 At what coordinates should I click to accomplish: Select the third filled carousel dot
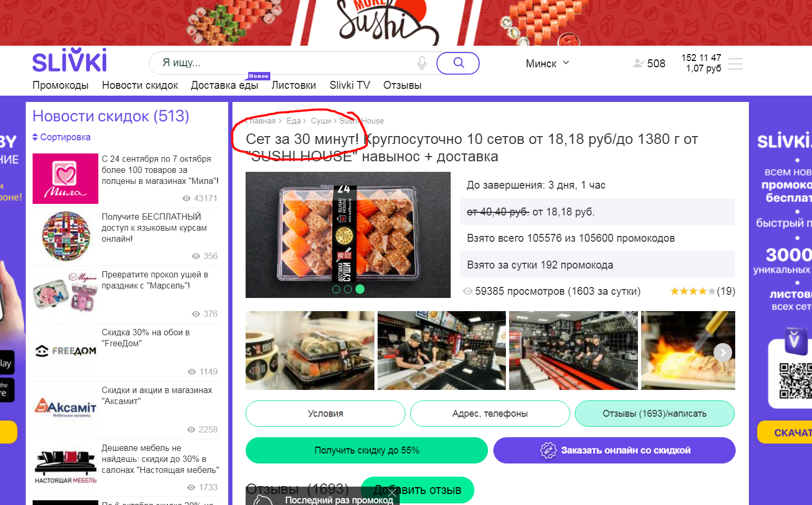coord(360,289)
